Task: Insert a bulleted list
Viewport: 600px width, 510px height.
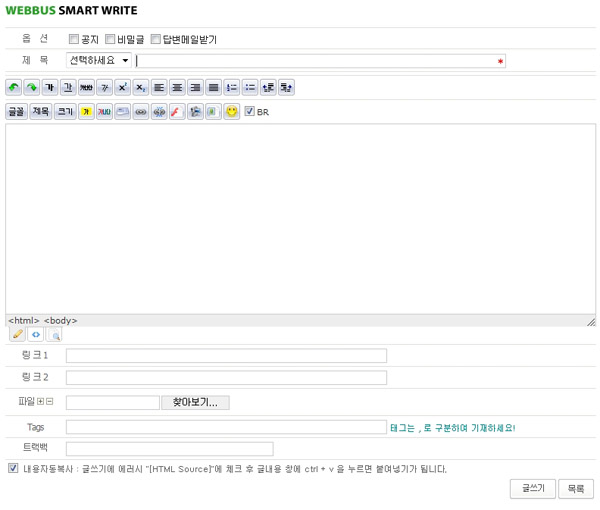Action: 249,88
